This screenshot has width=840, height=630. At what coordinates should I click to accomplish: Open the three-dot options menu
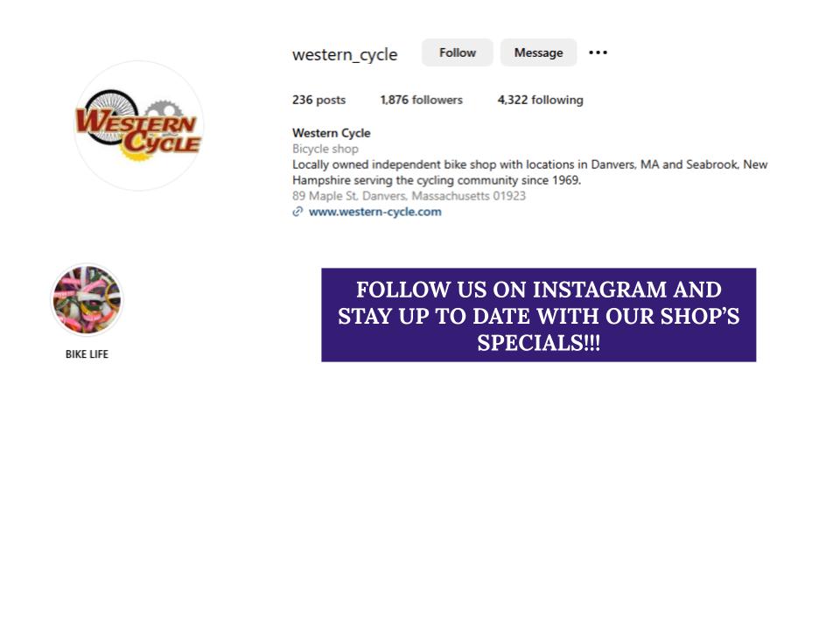(598, 52)
